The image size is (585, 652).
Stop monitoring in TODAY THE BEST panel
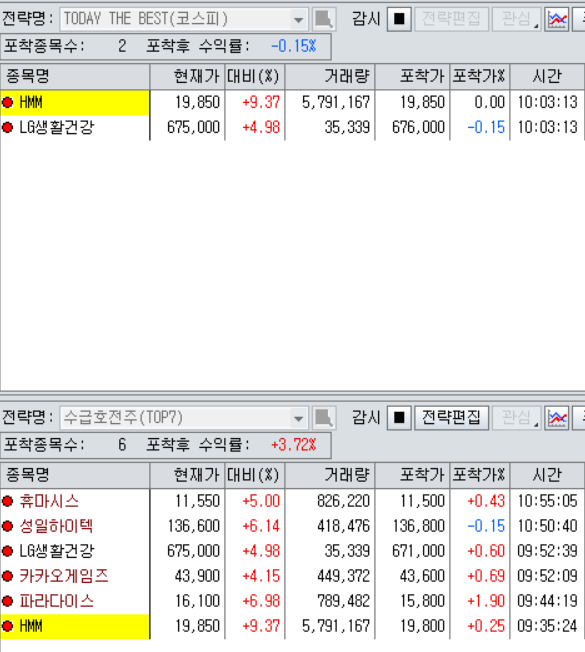click(x=399, y=19)
